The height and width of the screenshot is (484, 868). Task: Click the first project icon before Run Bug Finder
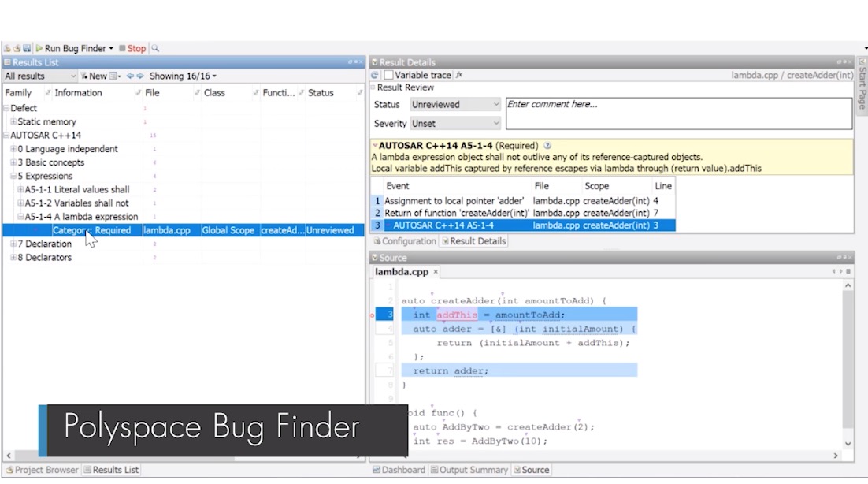7,49
